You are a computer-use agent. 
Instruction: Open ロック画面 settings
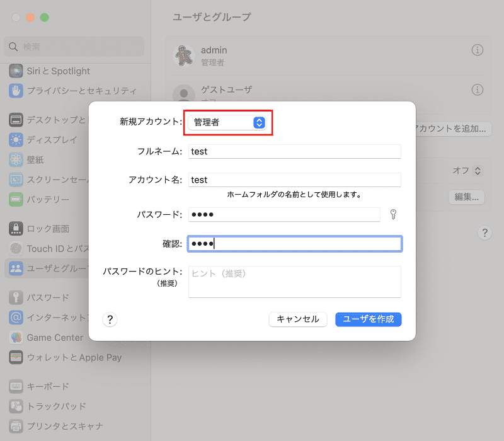point(39,229)
